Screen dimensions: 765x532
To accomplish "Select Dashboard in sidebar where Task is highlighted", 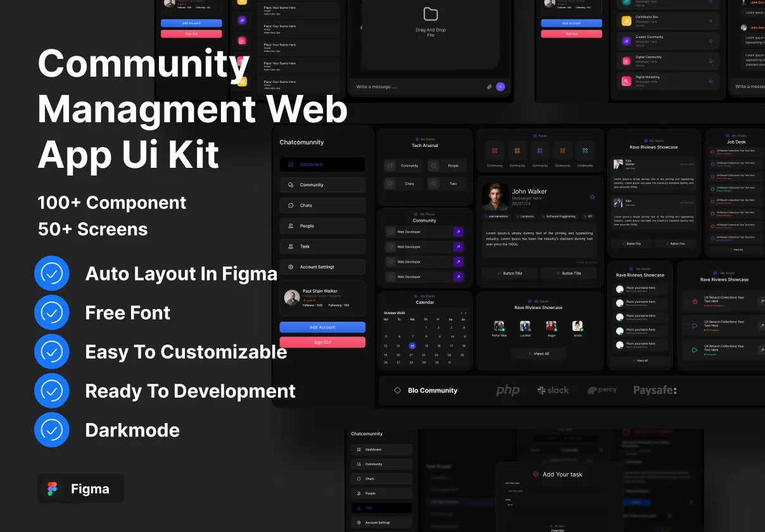I will 381,450.
